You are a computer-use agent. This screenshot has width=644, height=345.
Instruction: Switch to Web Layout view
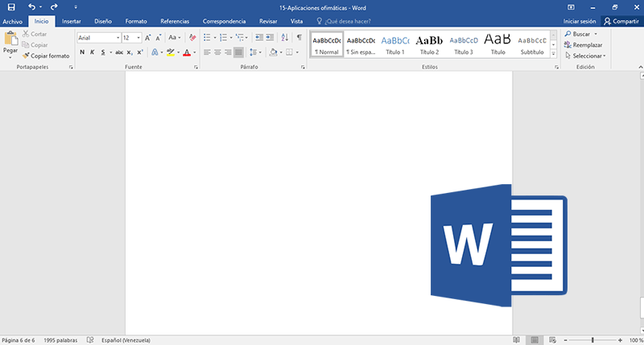(x=552, y=340)
